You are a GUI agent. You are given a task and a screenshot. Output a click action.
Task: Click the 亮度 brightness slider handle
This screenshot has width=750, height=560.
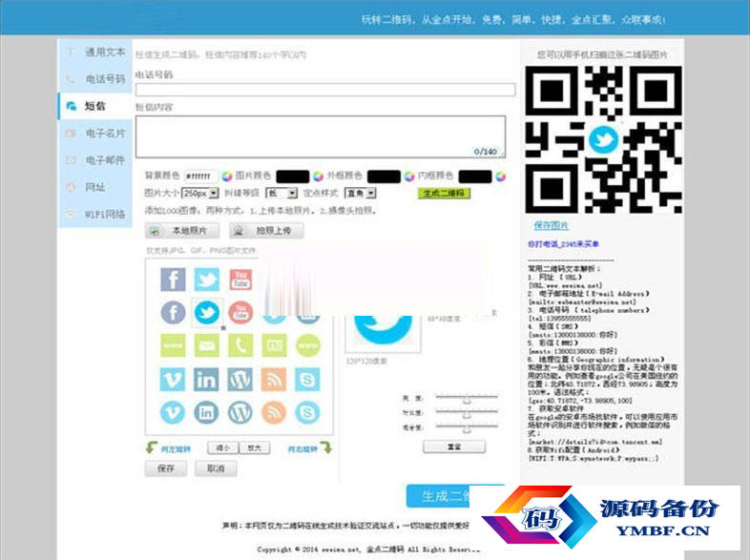tap(467, 399)
